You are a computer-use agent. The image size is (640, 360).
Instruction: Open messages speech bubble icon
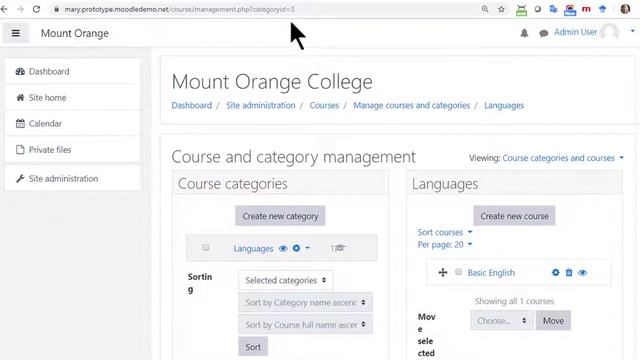[x=543, y=33]
